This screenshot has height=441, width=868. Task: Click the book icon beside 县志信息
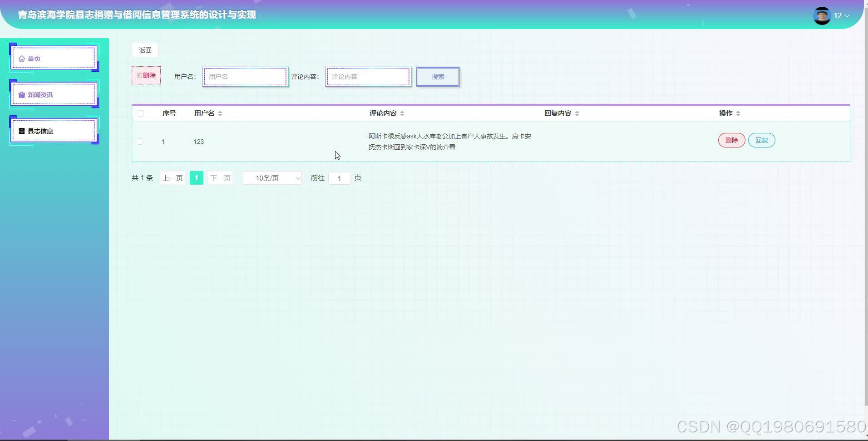(21, 131)
